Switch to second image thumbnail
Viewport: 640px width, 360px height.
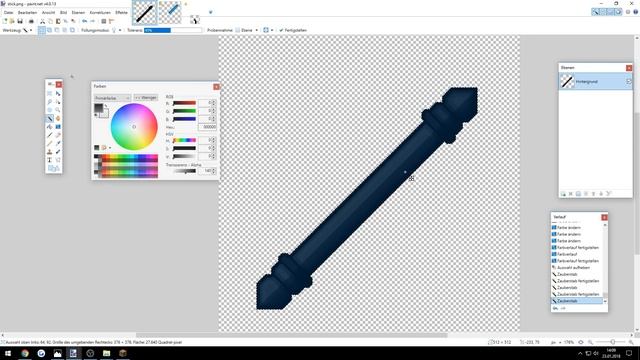pyautogui.click(x=170, y=12)
